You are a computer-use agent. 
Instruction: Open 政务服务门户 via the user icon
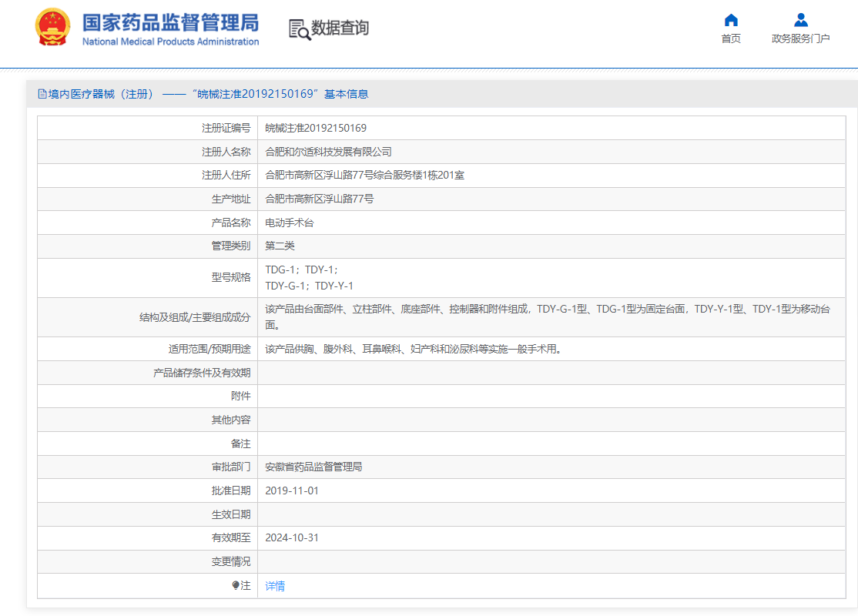tap(800, 20)
